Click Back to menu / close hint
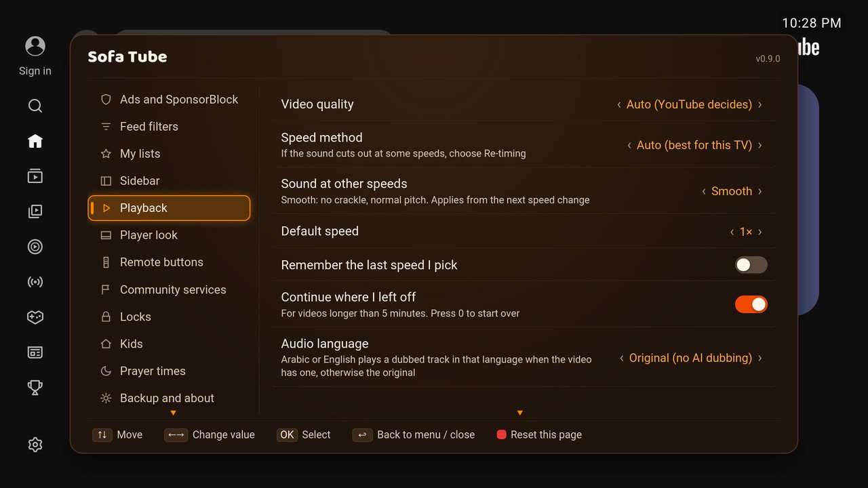Screen dimensions: 868x488 click(x=414, y=435)
